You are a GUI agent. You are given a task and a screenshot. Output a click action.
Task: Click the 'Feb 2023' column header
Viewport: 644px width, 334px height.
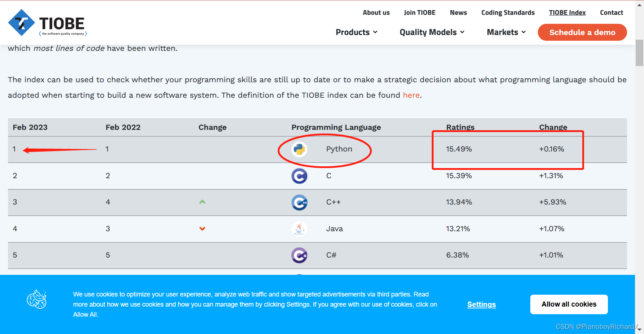click(x=30, y=127)
